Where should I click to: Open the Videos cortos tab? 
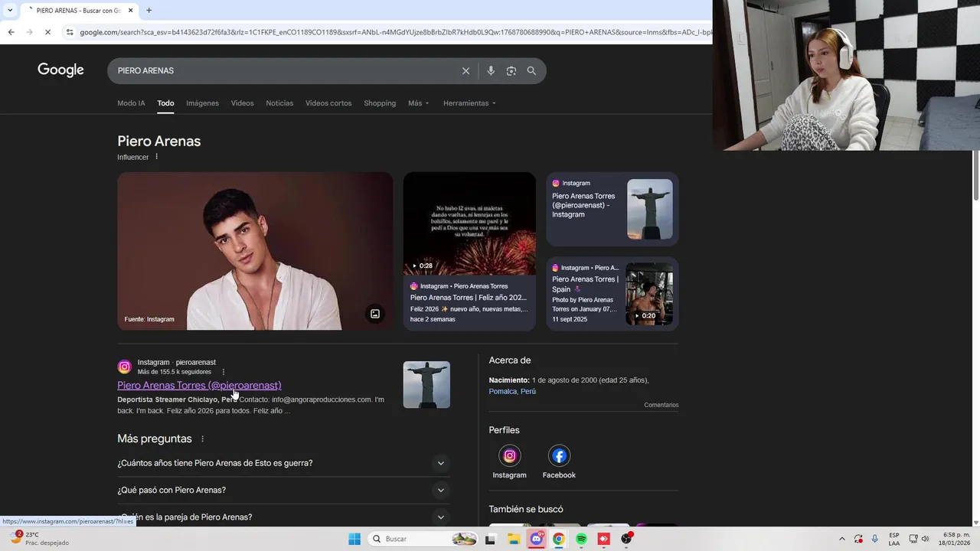click(x=328, y=103)
